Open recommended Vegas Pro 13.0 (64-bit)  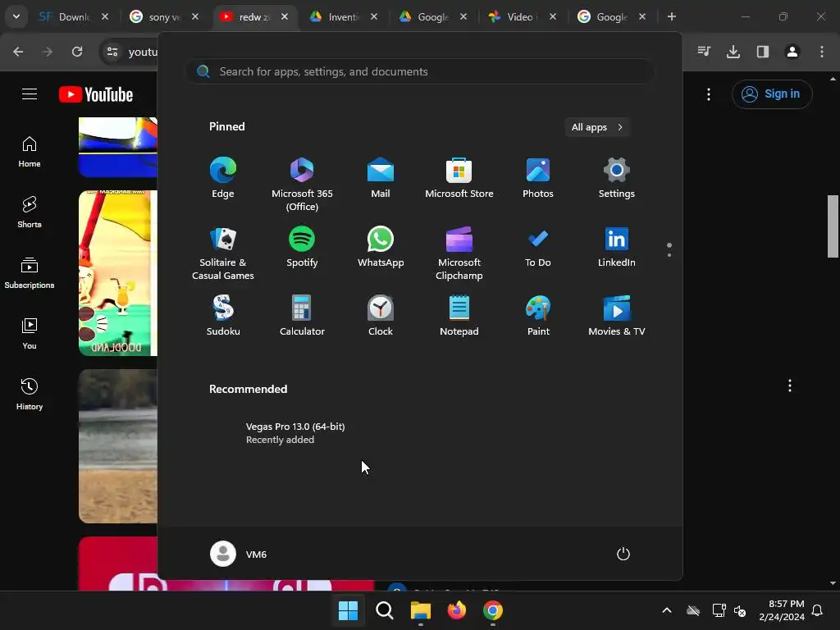[295, 433]
